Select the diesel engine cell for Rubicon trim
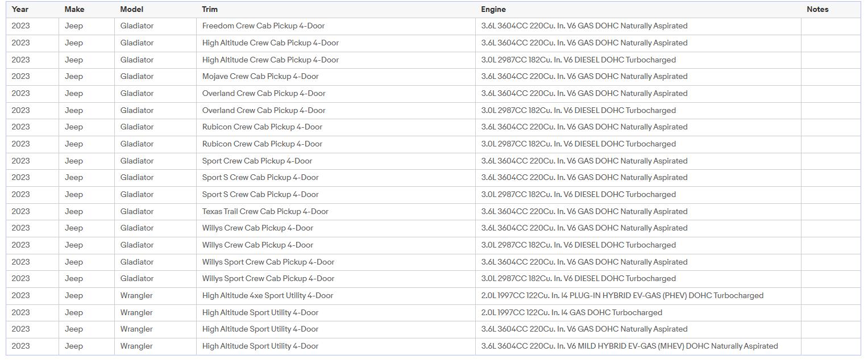The width and height of the screenshot is (868, 360). click(x=578, y=144)
